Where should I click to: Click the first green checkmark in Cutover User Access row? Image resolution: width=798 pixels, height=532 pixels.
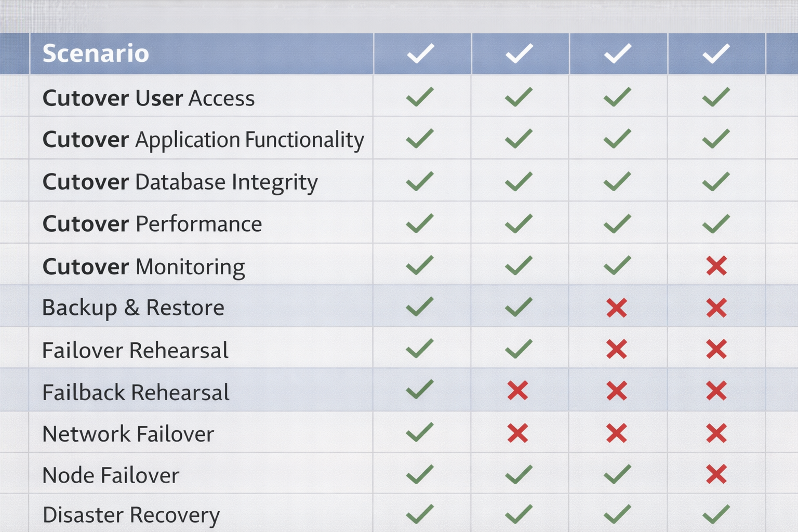coord(420,97)
